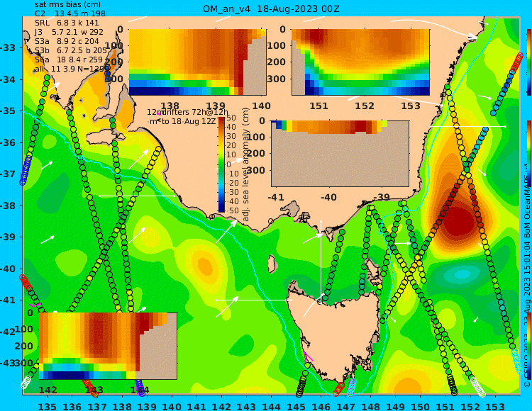The image size is (532, 411).
Task: Click the '-40' label under the middle inset
Action: click(x=328, y=197)
